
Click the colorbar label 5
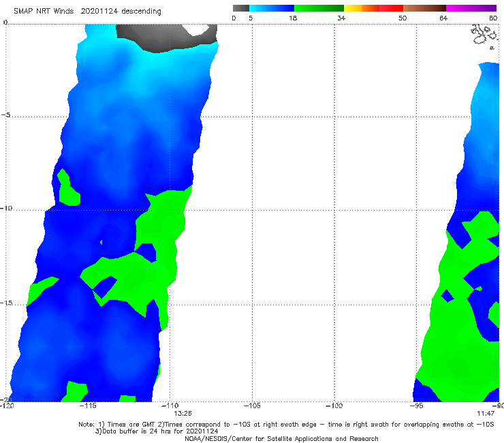[x=251, y=18]
